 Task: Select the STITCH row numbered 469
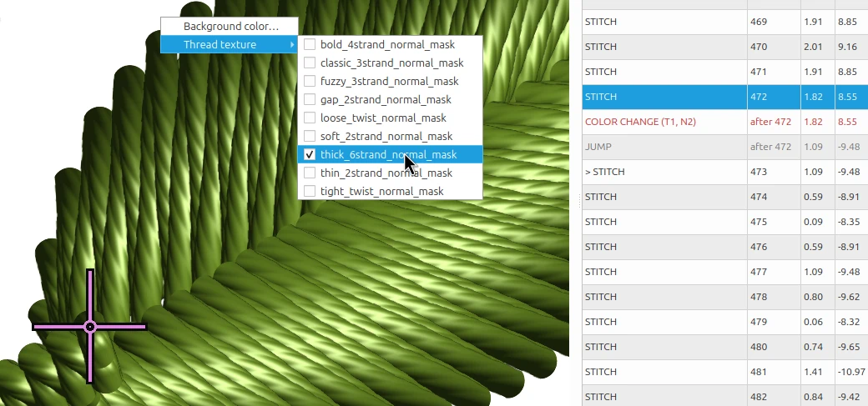click(x=724, y=23)
